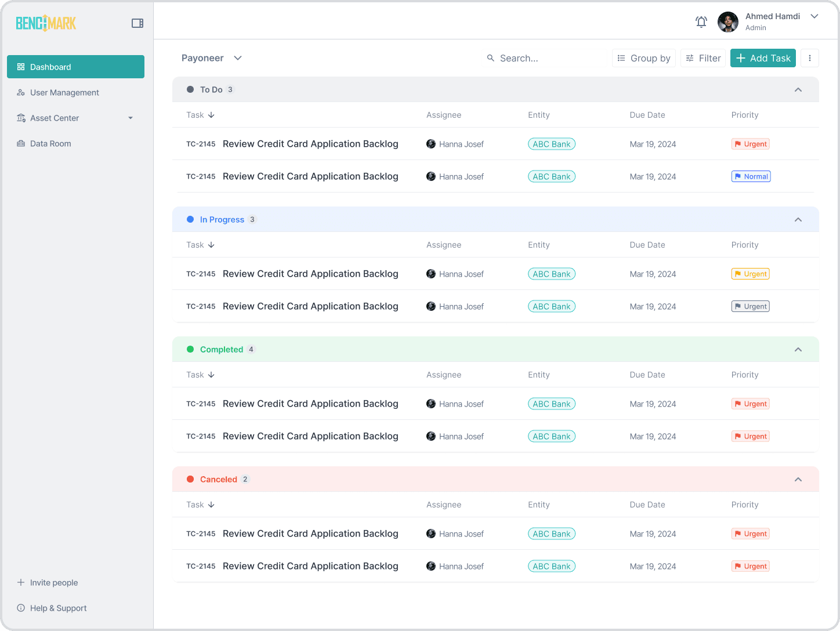Sort by Task in the To Do section
This screenshot has height=631, width=840.
[x=201, y=115]
